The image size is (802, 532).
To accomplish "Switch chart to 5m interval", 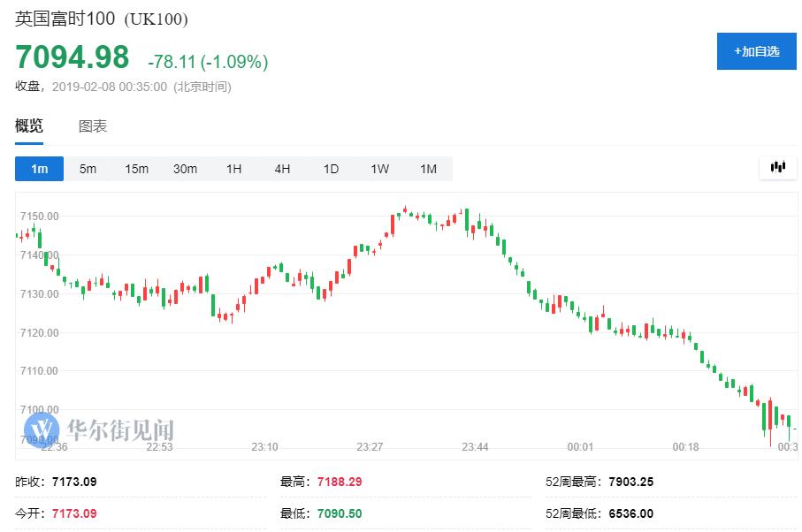I will tap(88, 169).
